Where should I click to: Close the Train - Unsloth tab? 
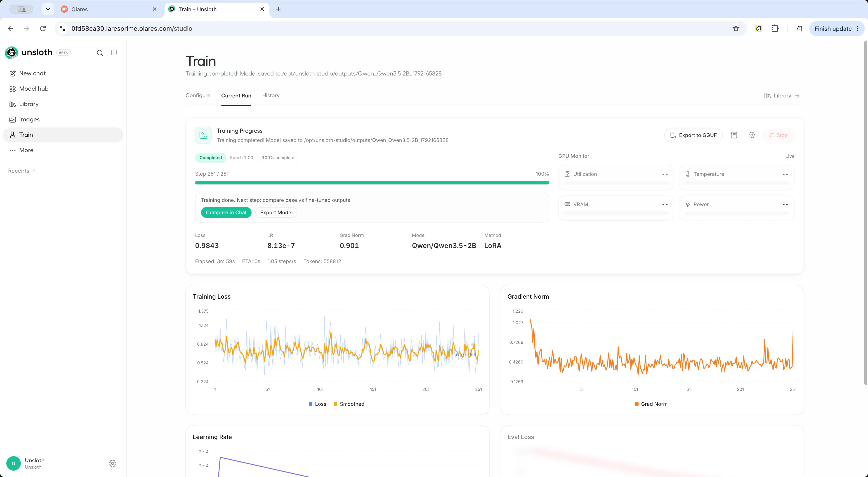point(262,9)
